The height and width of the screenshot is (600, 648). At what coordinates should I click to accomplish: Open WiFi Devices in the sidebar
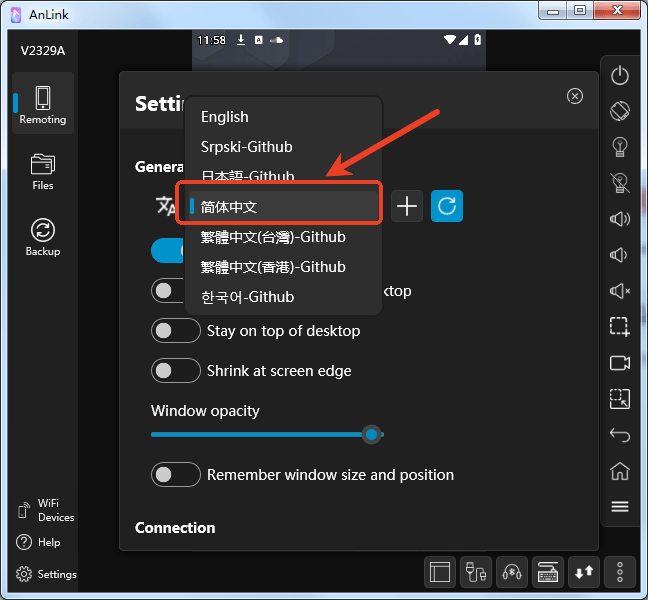pyautogui.click(x=45, y=510)
